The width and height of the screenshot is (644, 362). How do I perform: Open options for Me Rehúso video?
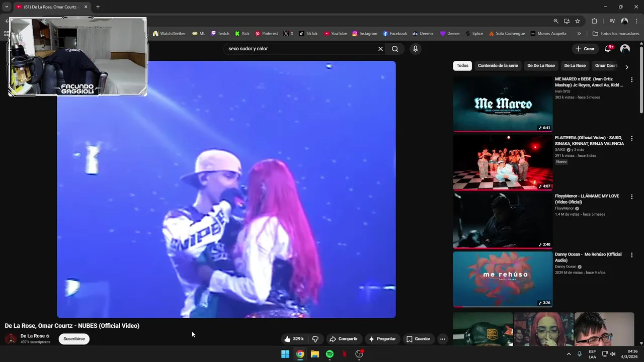tap(632, 255)
